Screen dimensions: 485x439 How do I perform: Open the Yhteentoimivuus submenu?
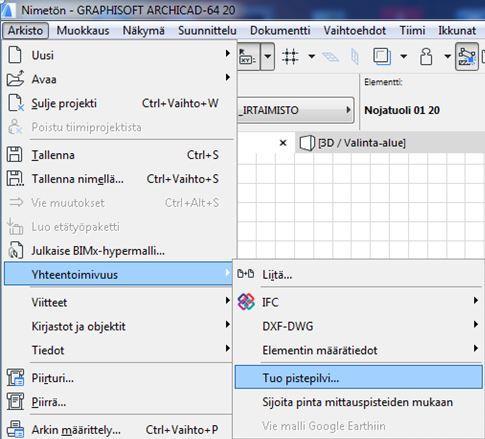pyautogui.click(x=118, y=275)
